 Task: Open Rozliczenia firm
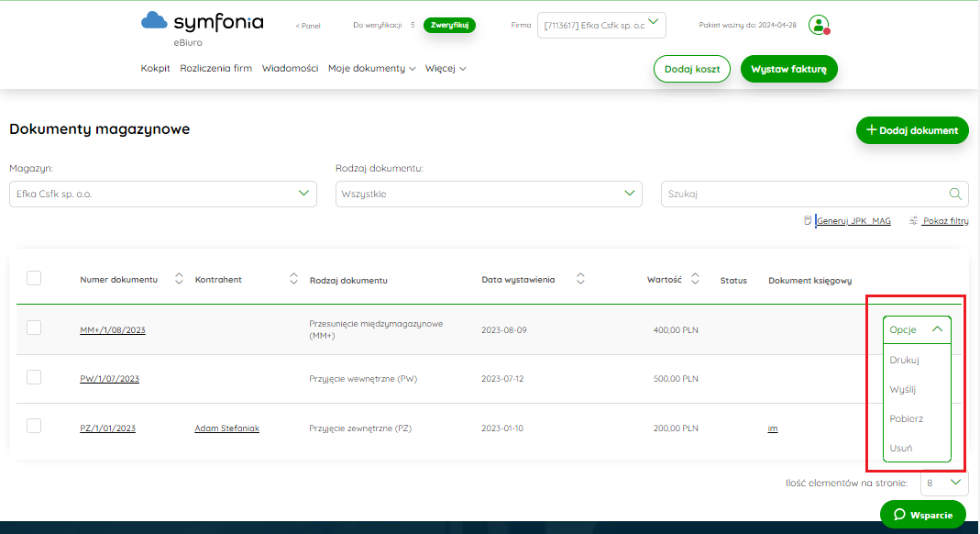pos(215,68)
